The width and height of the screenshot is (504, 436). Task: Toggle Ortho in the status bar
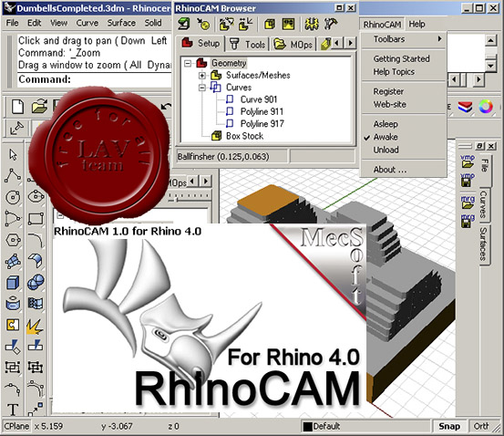(x=481, y=426)
